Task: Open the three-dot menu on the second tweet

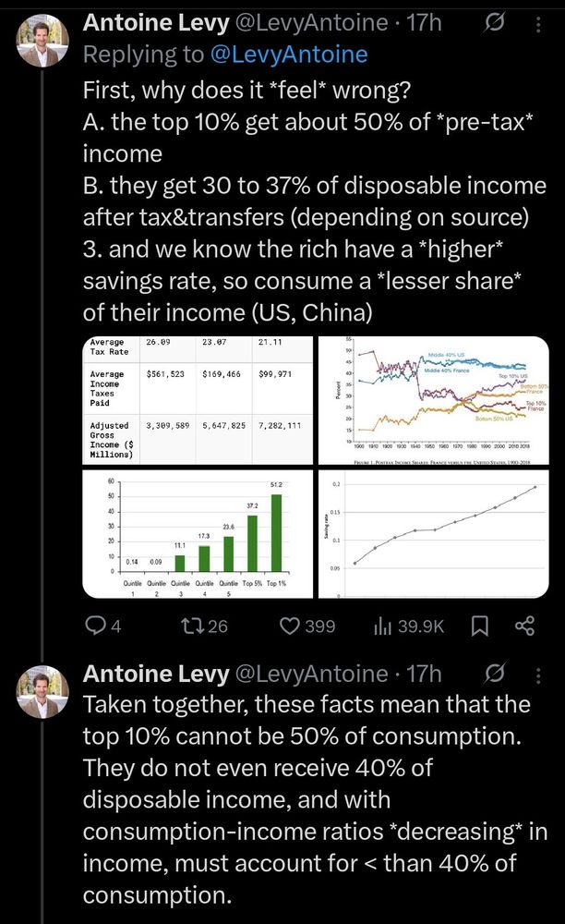Action: pos(538,675)
